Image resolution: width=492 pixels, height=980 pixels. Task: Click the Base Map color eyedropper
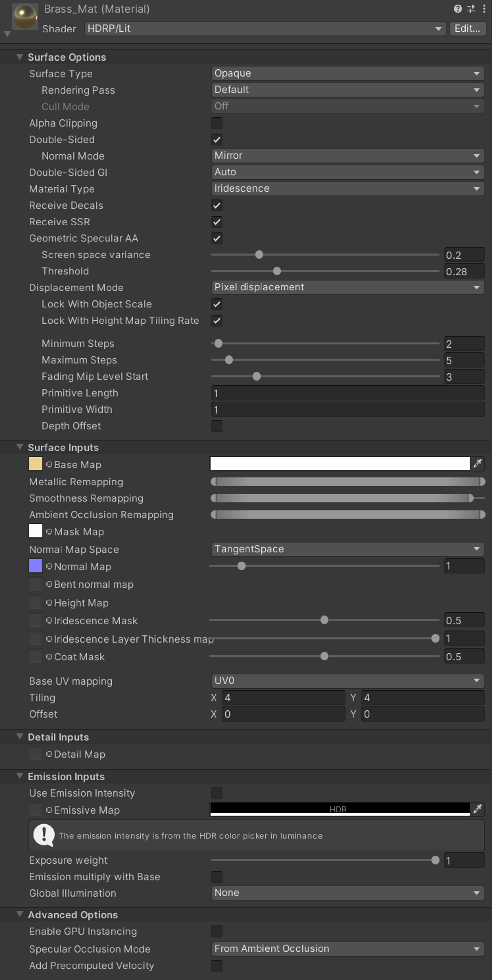477,463
